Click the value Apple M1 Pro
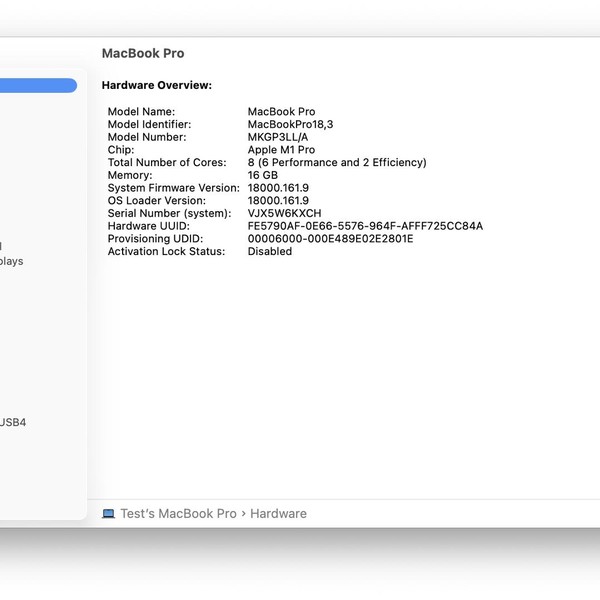 281,150
